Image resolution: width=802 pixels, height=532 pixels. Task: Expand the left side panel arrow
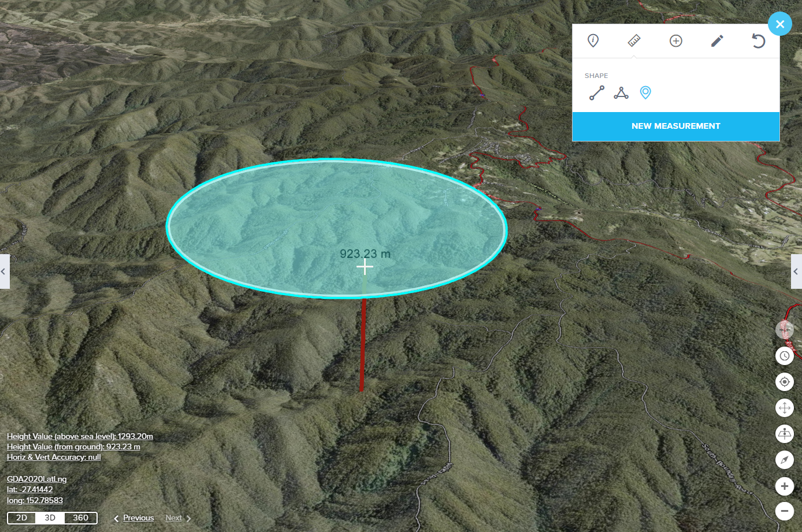point(4,271)
